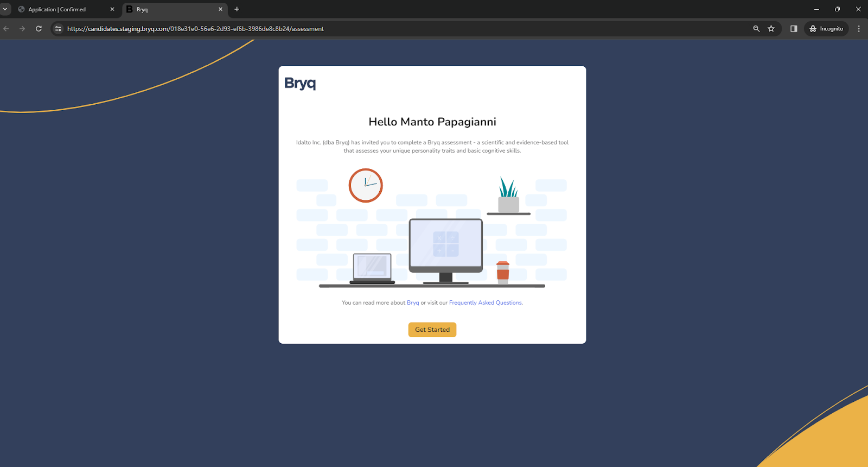This screenshot has width=868, height=467.
Task: Click the Get Started button
Action: click(432, 330)
